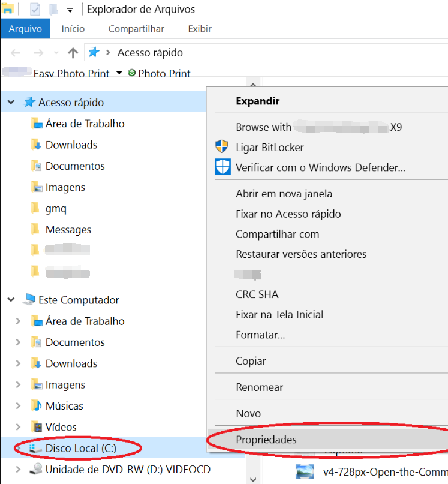Click the forward navigation arrow
This screenshot has width=448, height=484.
point(38,53)
